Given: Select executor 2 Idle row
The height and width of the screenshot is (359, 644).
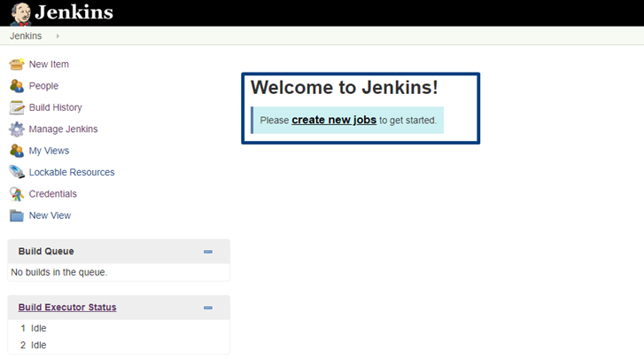Looking at the screenshot, I should [x=119, y=345].
